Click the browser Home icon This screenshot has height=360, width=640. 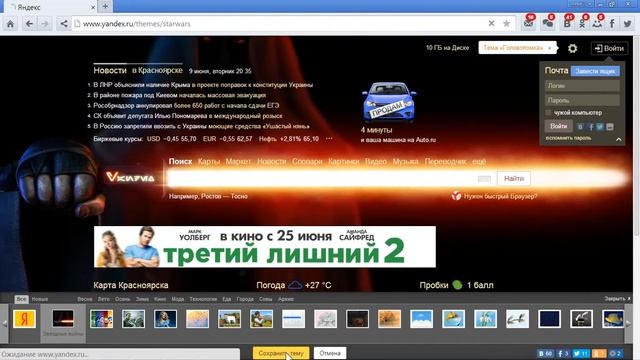coord(11,24)
